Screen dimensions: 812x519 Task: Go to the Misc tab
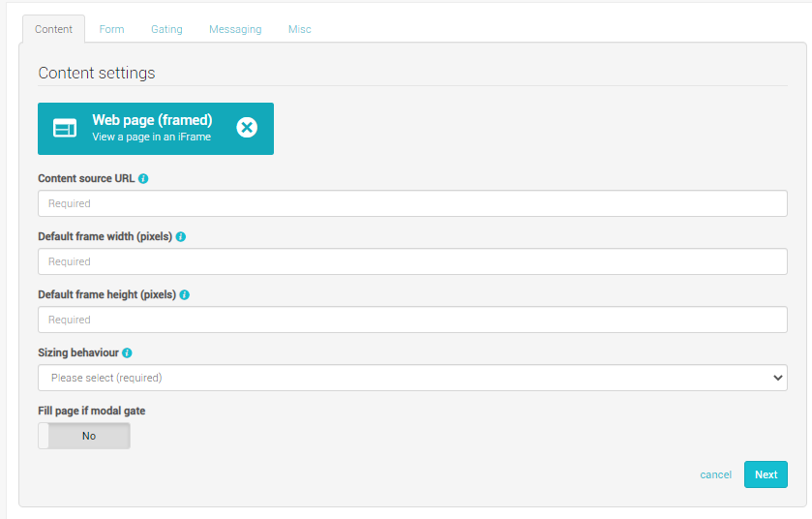[299, 29]
